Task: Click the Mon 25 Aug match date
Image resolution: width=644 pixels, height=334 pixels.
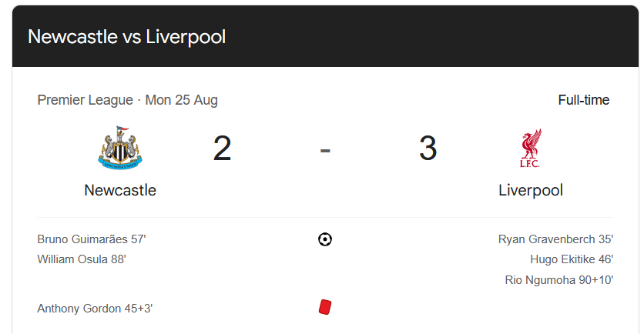Action: tap(182, 100)
